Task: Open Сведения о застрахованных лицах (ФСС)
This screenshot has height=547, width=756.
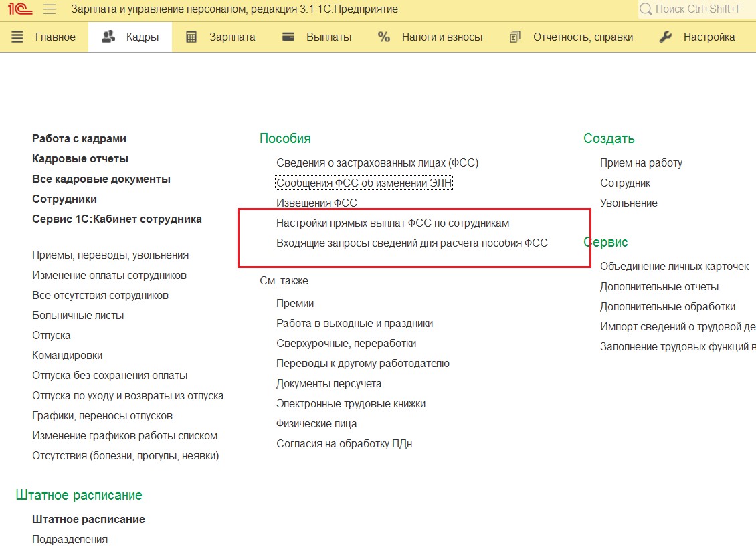Action: pos(377,163)
